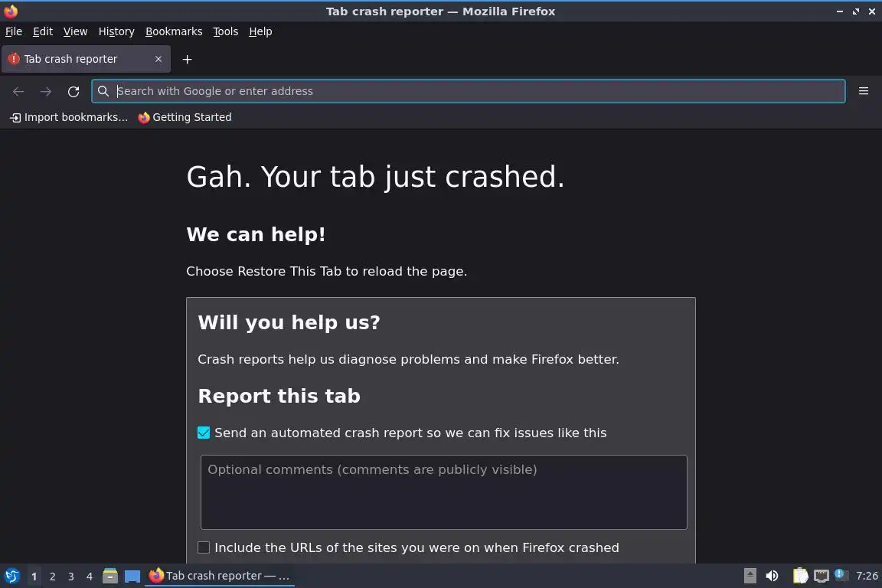This screenshot has height=588, width=882.
Task: Click the Will you help us? heading
Action: 289,322
